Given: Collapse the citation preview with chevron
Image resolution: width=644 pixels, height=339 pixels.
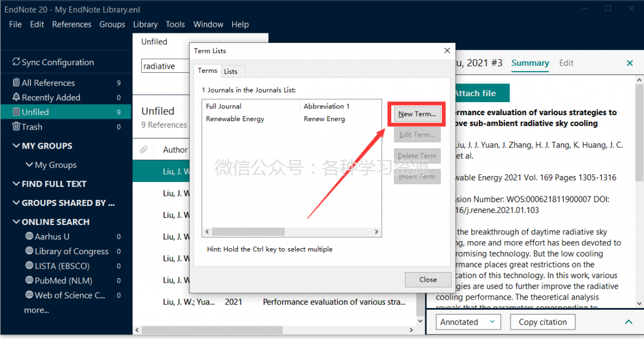Looking at the screenshot, I should pyautogui.click(x=628, y=322).
